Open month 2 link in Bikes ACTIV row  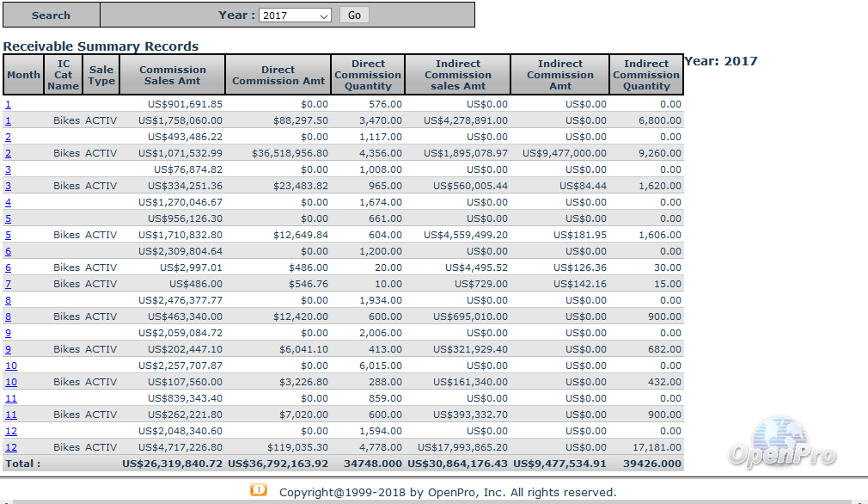tap(8, 153)
